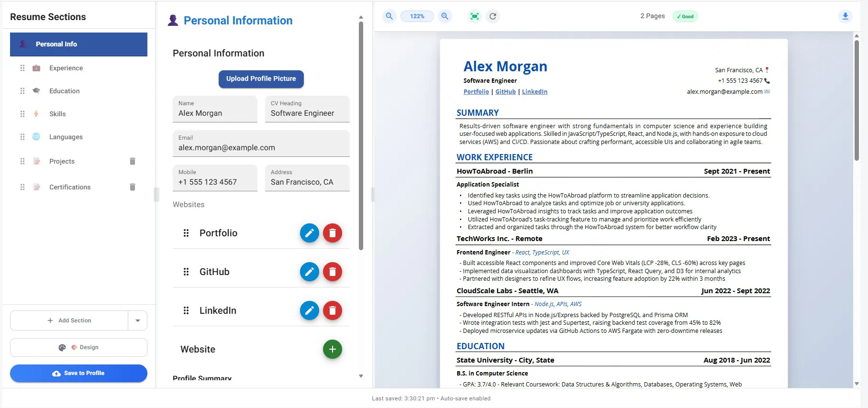Open the Projects section
The width and height of the screenshot is (868, 408).
[62, 161]
